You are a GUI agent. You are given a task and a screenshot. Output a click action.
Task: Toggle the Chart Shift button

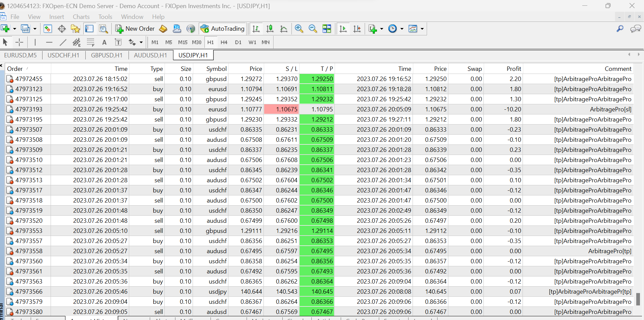tap(357, 29)
